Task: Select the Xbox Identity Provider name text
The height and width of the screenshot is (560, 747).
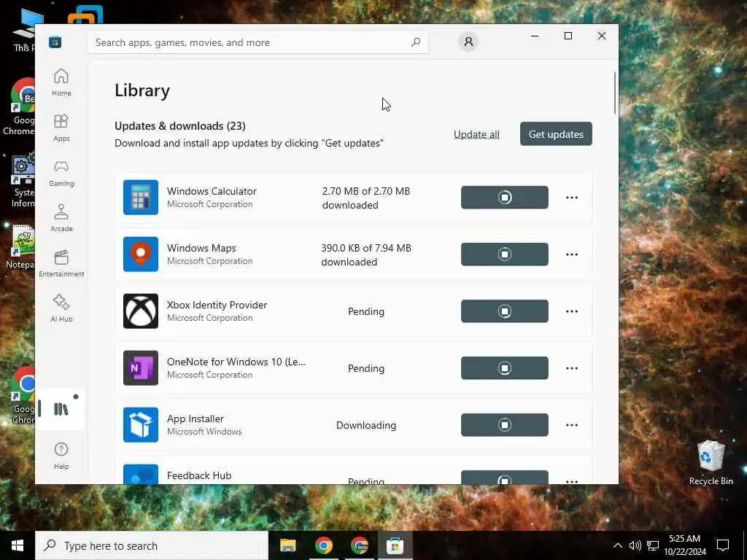Action: (x=217, y=305)
